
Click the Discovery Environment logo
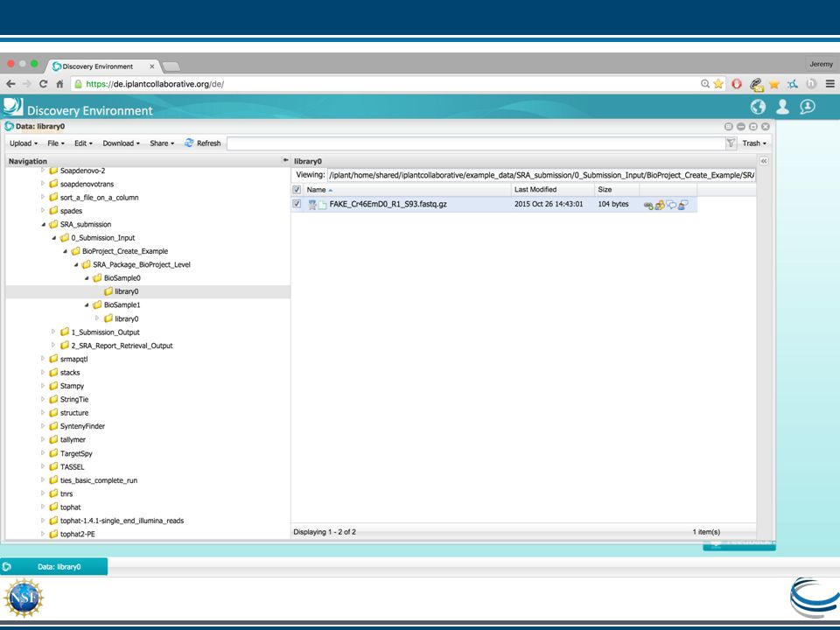pyautogui.click(x=13, y=107)
